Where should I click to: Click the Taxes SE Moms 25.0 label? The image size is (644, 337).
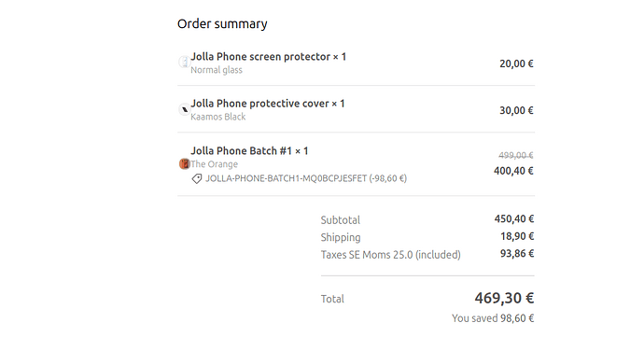(x=390, y=255)
